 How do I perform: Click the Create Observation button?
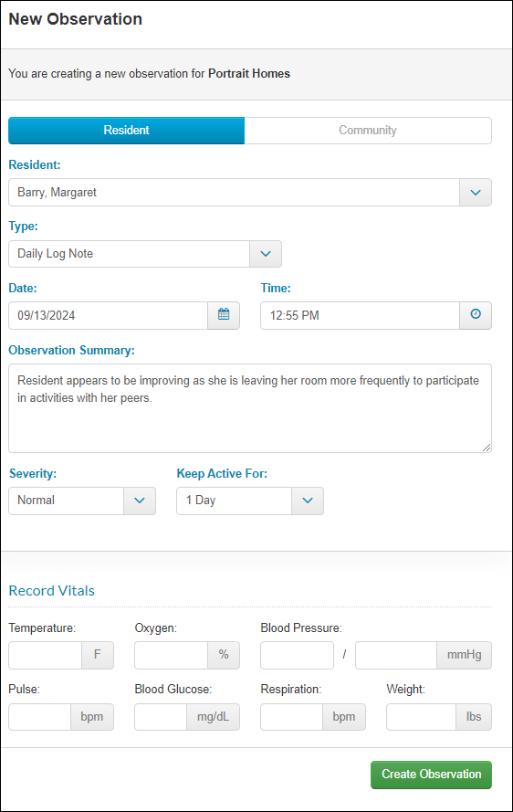[431, 775]
